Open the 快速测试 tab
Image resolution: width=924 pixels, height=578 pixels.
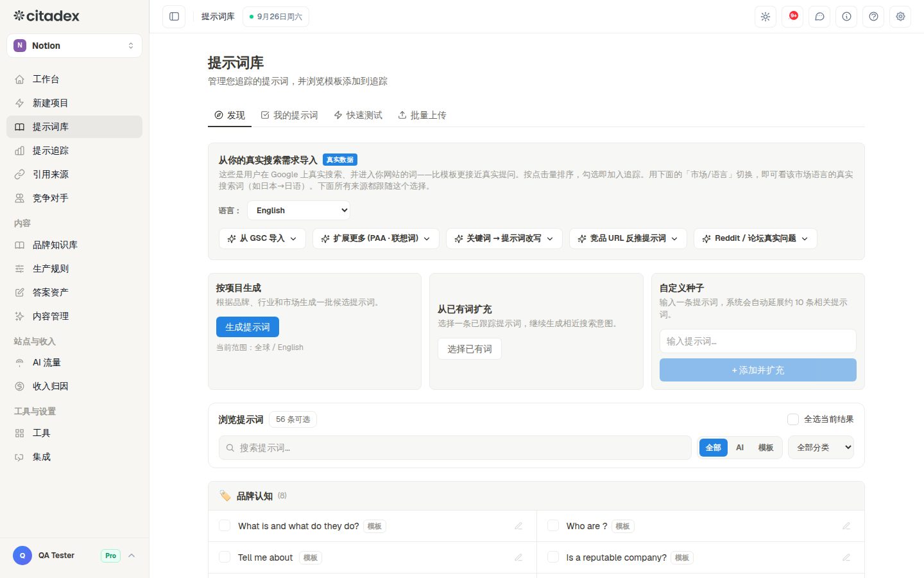pos(358,115)
